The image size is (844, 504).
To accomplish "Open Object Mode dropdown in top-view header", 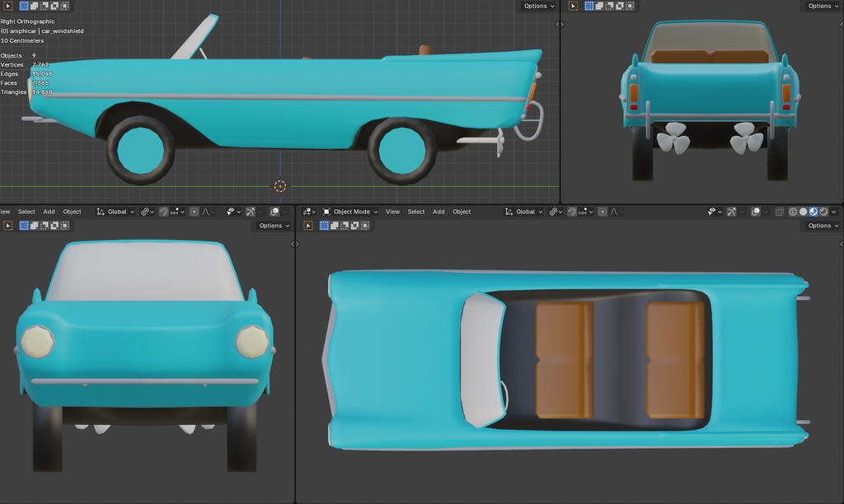I will (349, 212).
